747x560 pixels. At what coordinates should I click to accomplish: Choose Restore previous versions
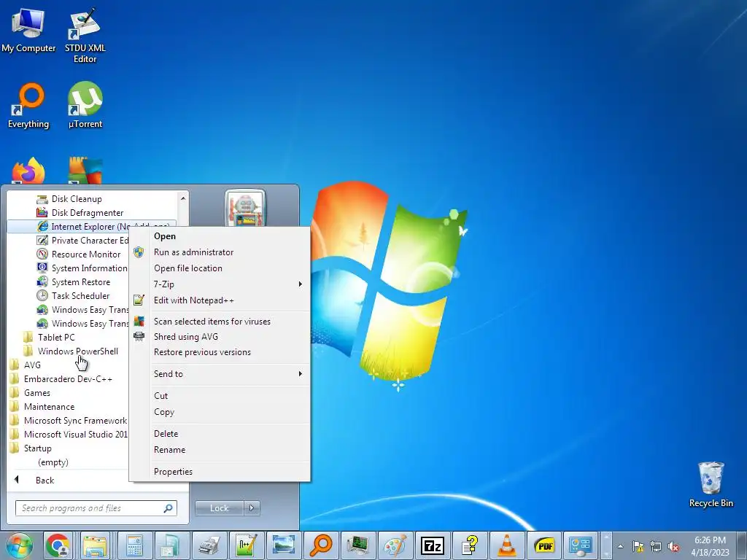[220, 352]
